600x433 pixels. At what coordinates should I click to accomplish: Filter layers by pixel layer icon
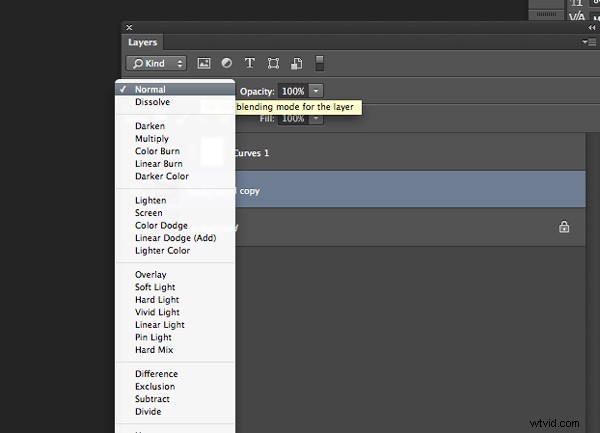pos(204,63)
